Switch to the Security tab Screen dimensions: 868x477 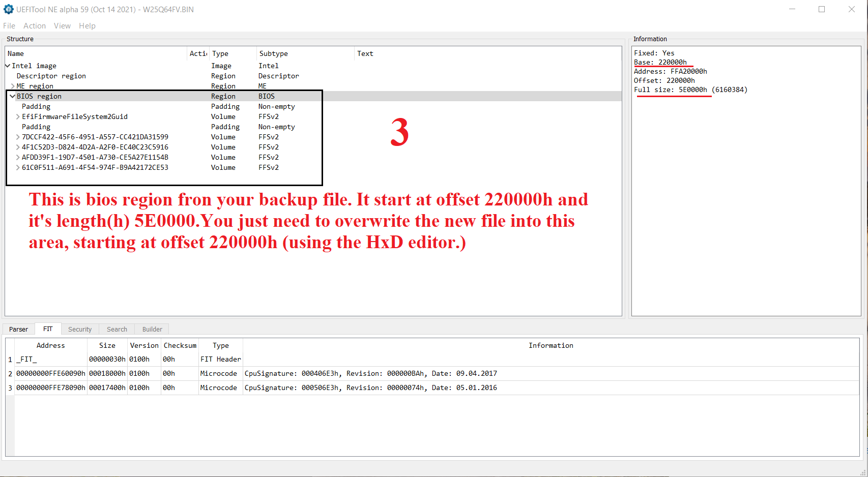(80, 330)
